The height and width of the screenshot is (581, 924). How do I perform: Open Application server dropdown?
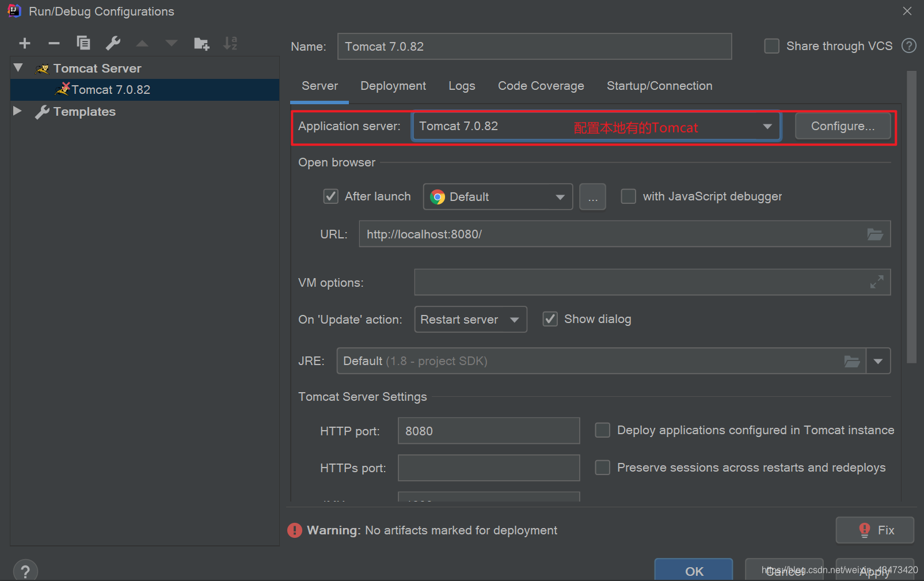(x=596, y=126)
